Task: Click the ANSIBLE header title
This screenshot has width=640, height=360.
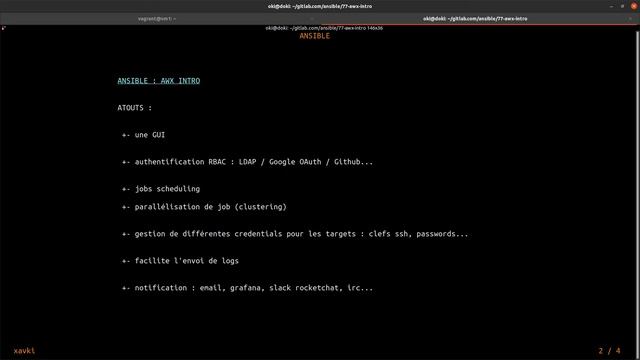Action: click(314, 36)
